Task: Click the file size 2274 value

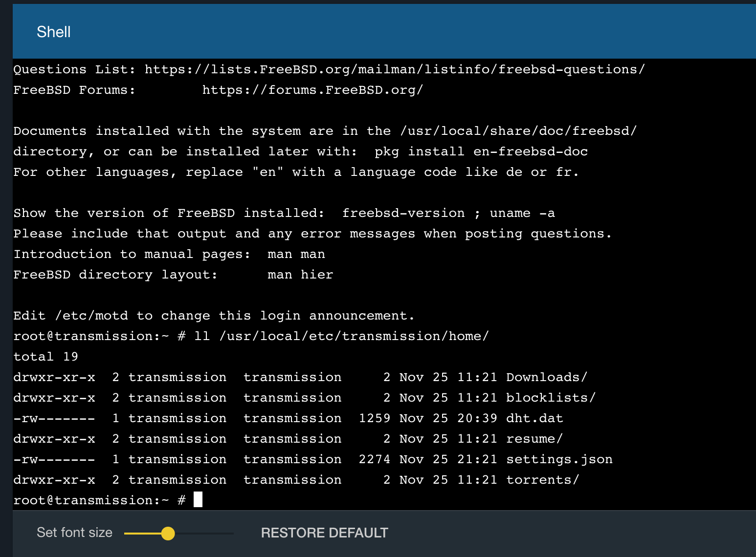Action: coord(375,459)
